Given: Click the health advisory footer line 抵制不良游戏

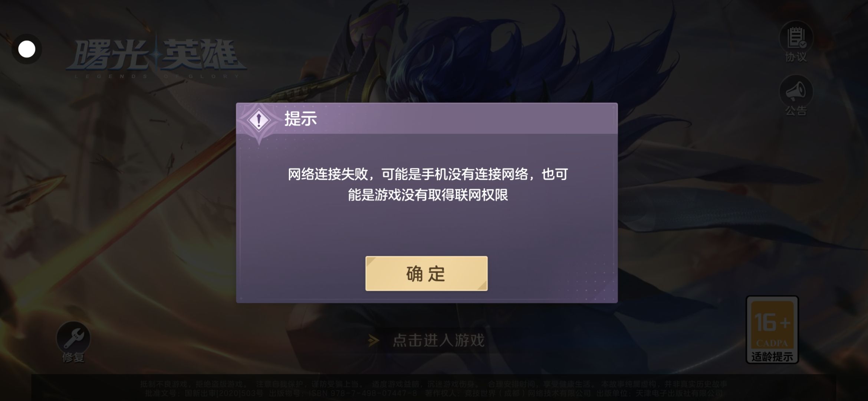Looking at the screenshot, I should (434, 384).
